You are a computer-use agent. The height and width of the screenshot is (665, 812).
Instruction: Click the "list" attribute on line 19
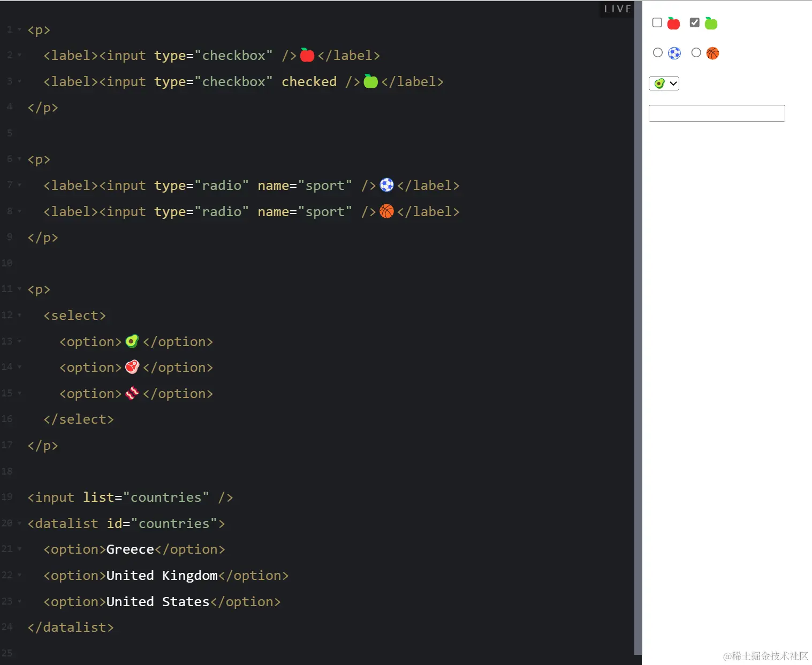click(98, 498)
